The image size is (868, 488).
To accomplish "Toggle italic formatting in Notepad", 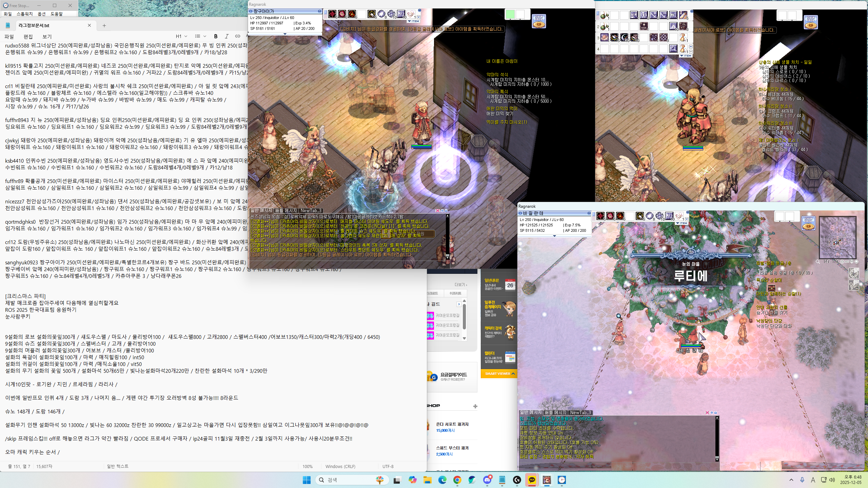I will 227,36.
